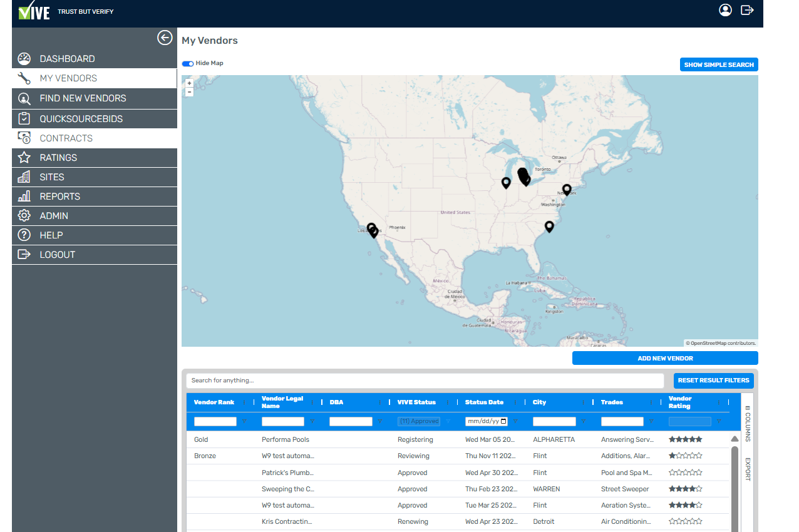Open the Export side panel tab
The image size is (799, 532).
(x=748, y=469)
